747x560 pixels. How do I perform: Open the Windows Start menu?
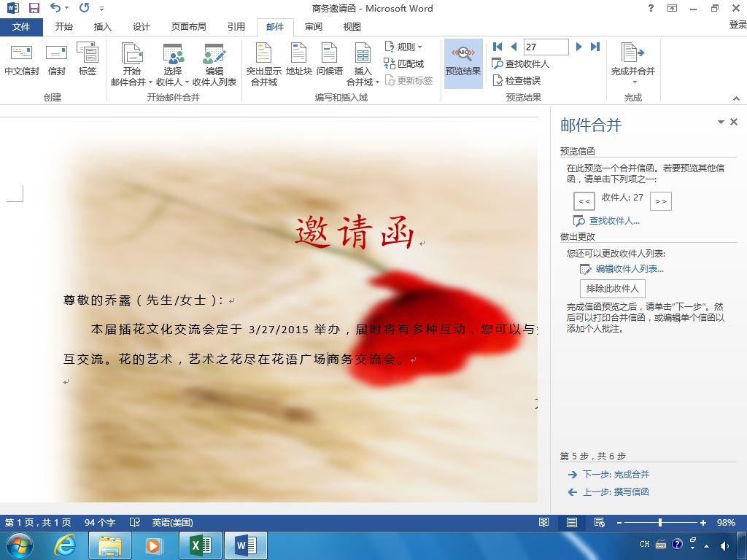tap(20, 545)
